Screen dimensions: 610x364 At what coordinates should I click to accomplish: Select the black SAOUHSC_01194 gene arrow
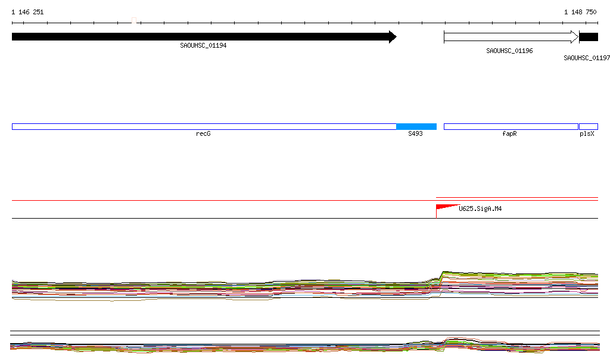coord(203,37)
